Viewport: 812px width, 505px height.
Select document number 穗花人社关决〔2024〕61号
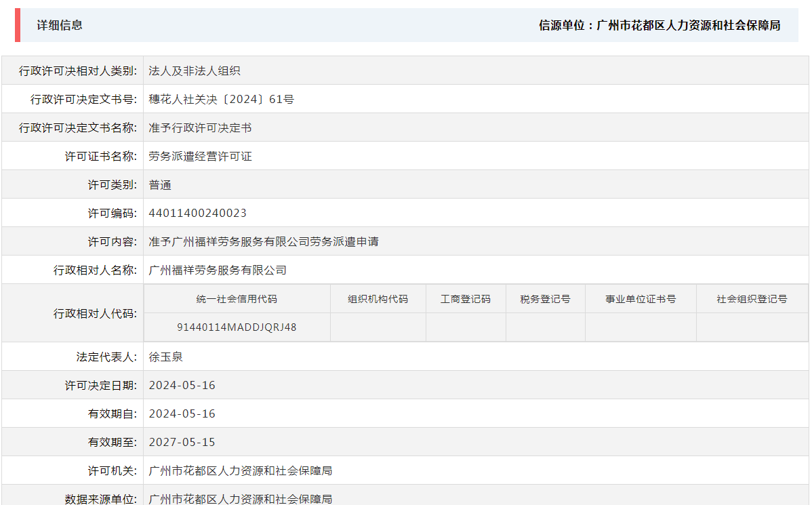coord(221,100)
